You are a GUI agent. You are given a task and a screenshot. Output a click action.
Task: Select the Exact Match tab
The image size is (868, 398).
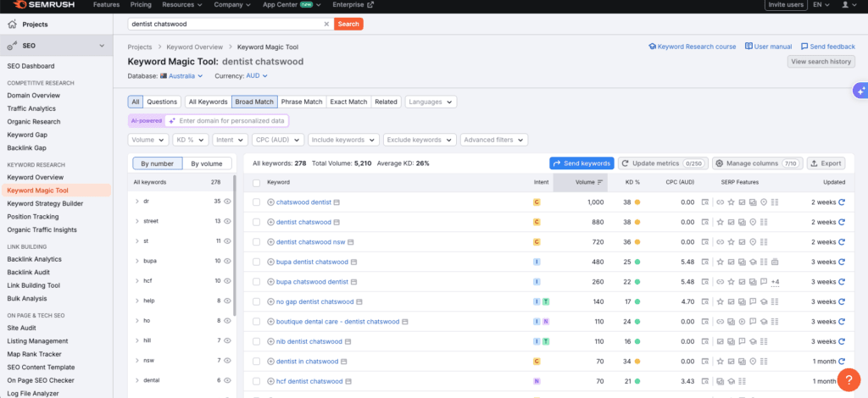(348, 102)
